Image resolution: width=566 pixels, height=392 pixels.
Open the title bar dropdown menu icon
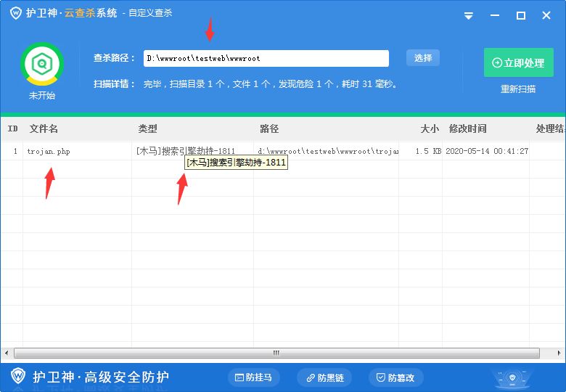pos(469,15)
